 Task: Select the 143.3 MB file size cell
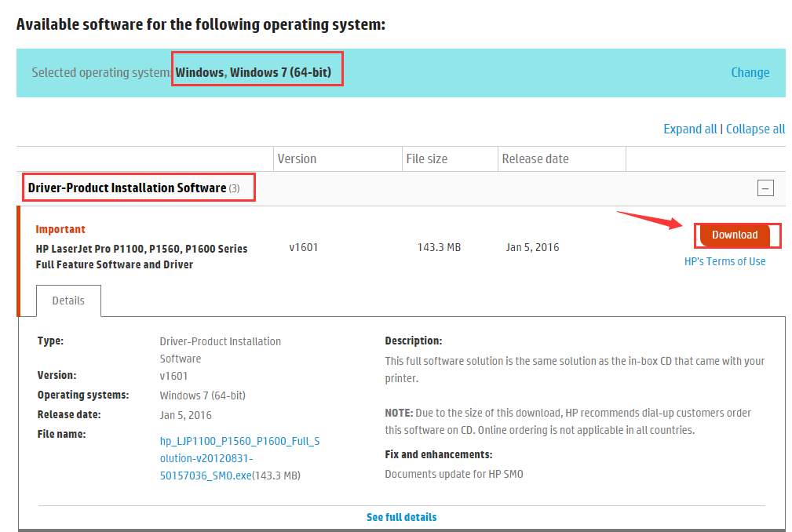(439, 247)
